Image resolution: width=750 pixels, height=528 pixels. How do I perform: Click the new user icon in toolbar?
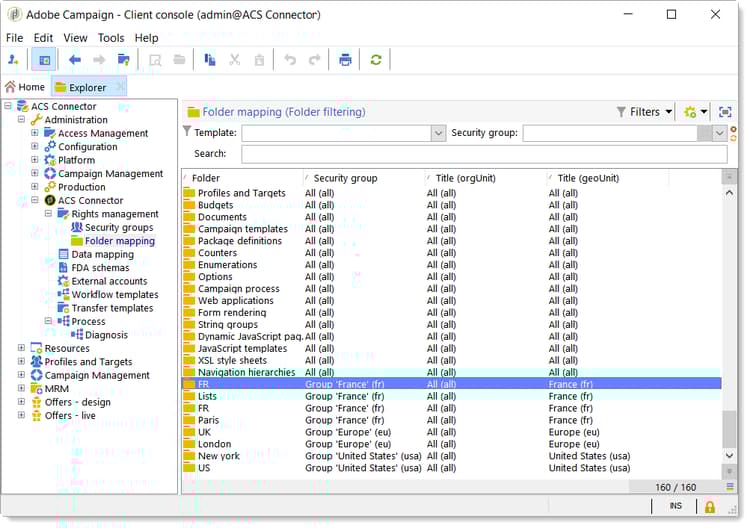(14, 60)
